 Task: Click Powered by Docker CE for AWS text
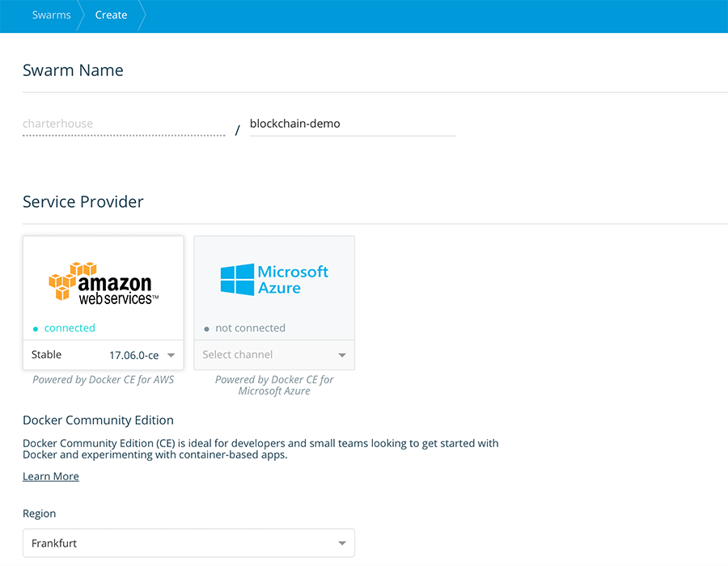pos(103,379)
